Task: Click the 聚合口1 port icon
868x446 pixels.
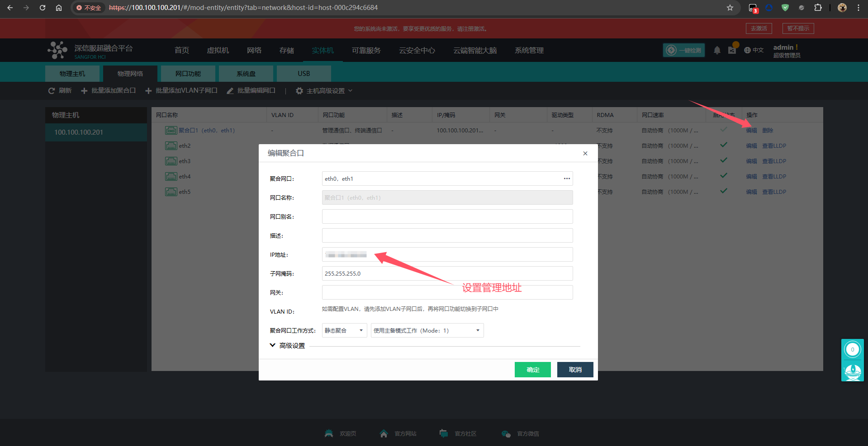Action: pyautogui.click(x=171, y=131)
